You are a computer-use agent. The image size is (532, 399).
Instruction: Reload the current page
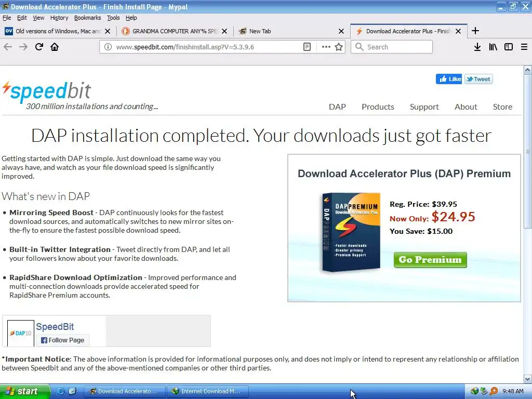[39, 47]
